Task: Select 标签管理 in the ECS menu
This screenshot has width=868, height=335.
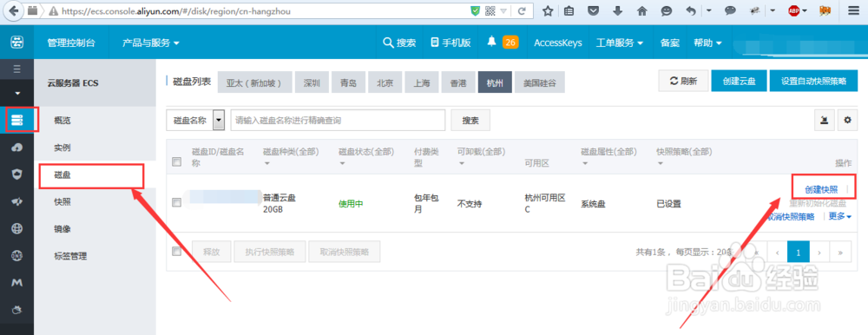Action: (70, 256)
